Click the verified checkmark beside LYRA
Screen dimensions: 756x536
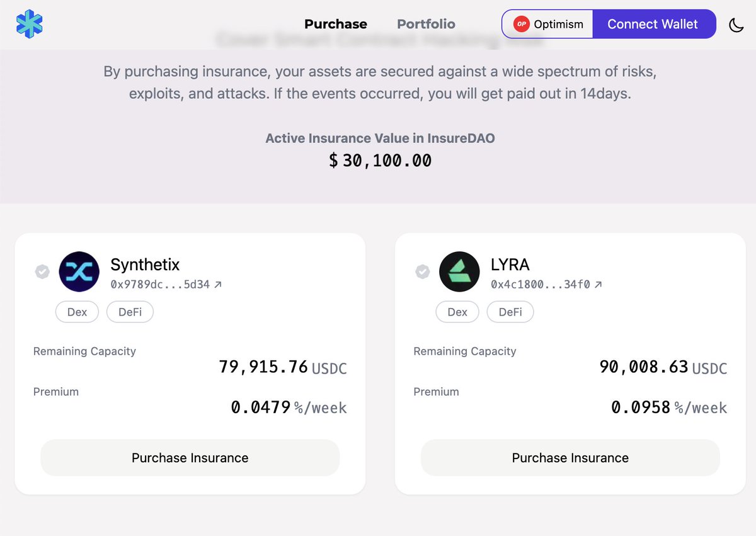[423, 271]
